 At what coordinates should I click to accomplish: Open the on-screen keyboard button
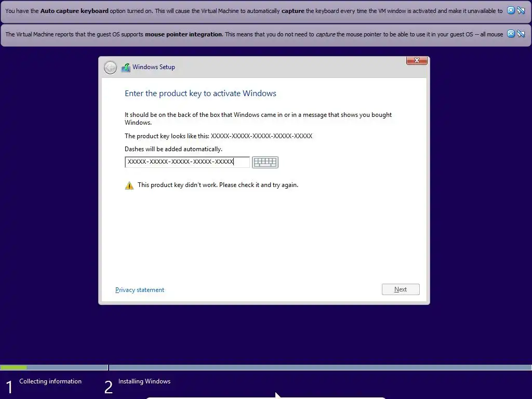265,162
